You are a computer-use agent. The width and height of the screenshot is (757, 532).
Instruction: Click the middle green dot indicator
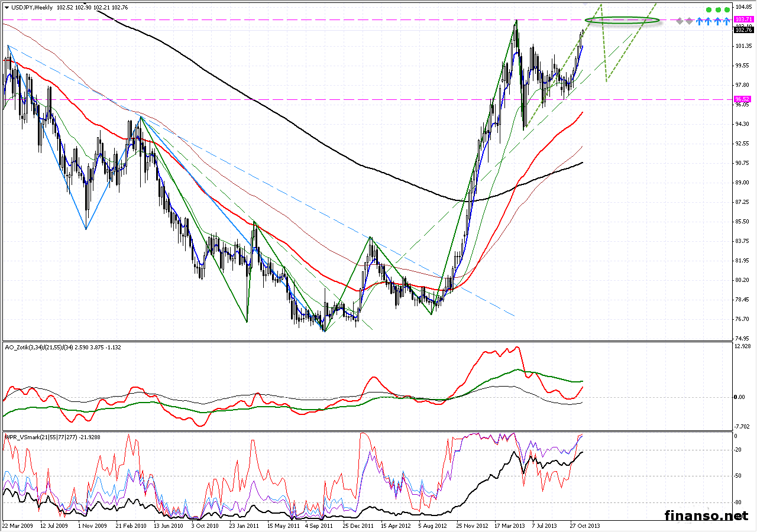[718, 10]
